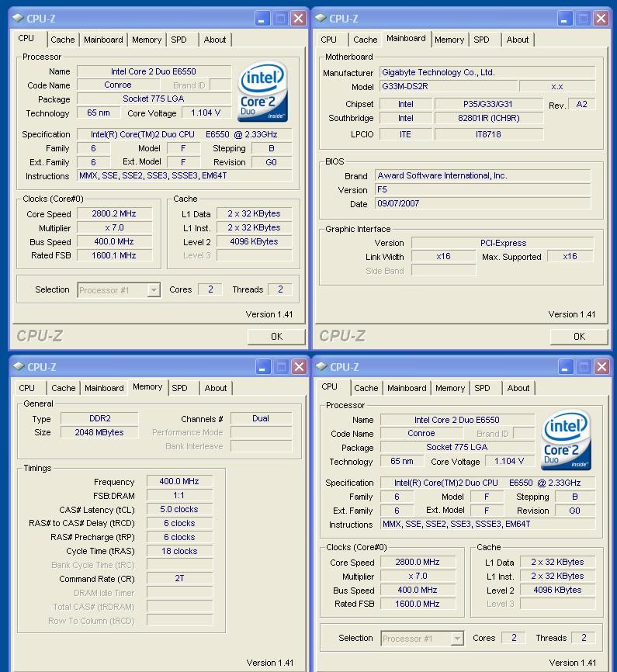Image resolution: width=617 pixels, height=672 pixels.
Task: Open SPD tab in top-left CPU-Z window
Action: pos(179,40)
